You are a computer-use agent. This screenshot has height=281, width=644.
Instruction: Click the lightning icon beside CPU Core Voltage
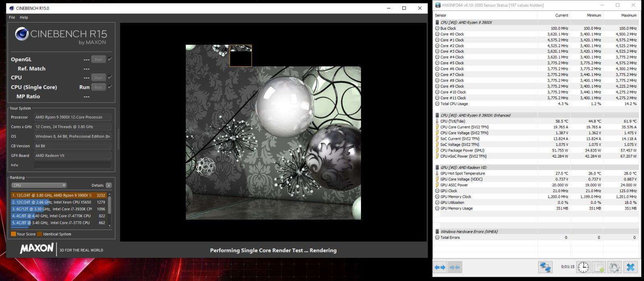[437, 133]
